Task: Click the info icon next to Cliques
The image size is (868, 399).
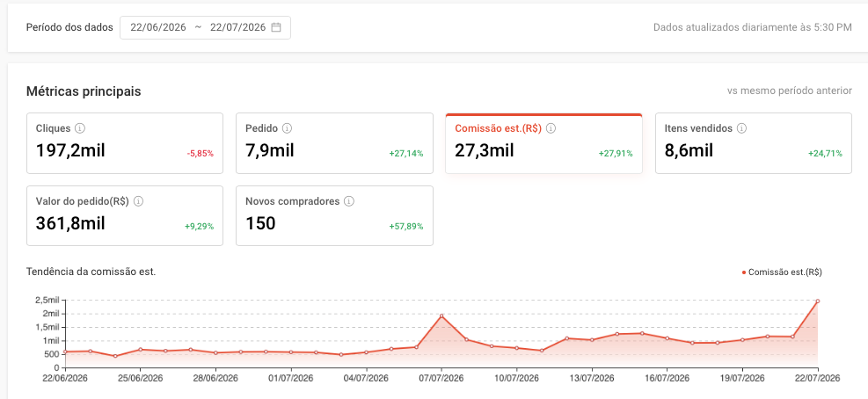Action: [x=80, y=128]
